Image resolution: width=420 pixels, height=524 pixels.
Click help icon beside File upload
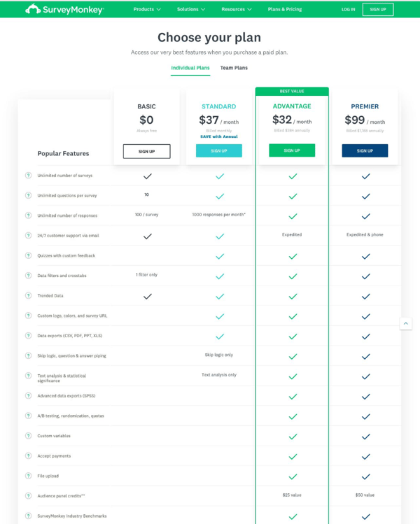tap(29, 476)
